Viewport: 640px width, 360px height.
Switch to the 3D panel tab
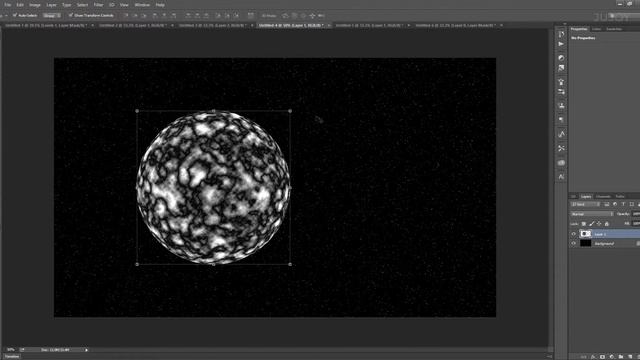coord(573,197)
